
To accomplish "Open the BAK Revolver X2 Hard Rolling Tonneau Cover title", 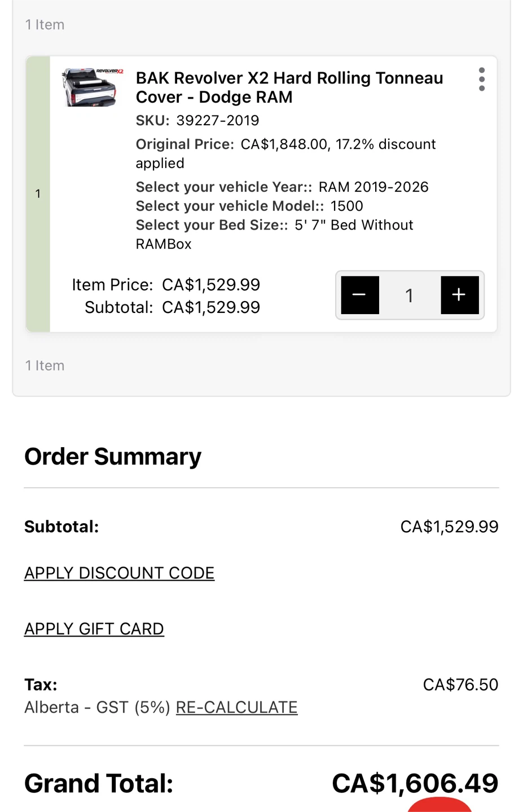I will (289, 87).
